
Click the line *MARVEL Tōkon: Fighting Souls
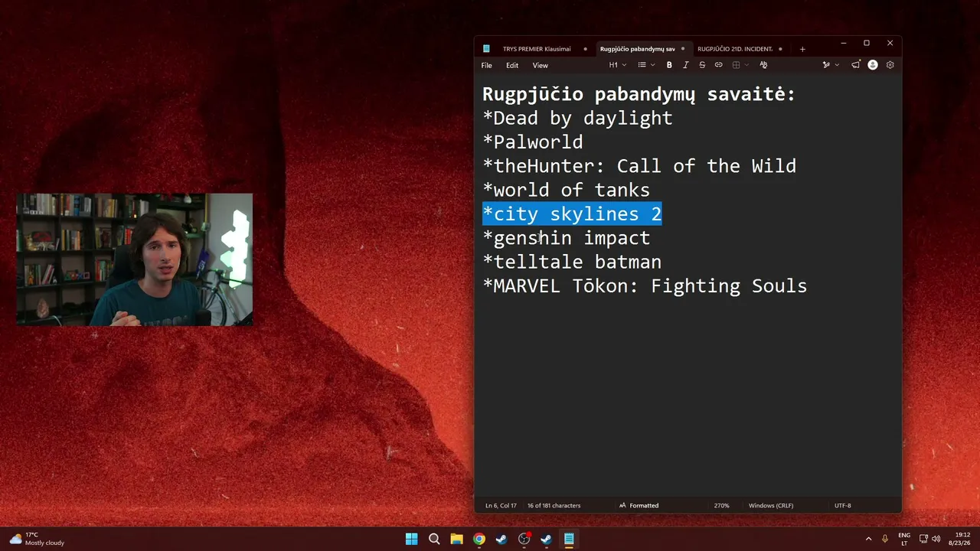645,286
